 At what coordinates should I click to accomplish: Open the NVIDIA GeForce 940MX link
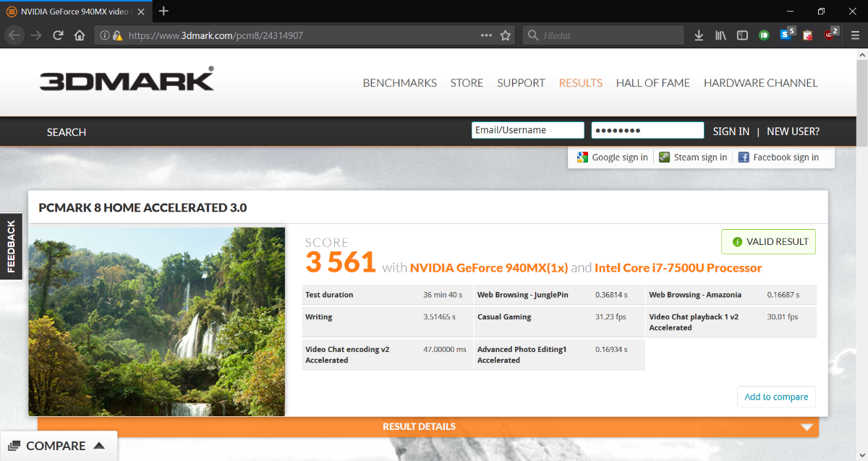pos(489,268)
